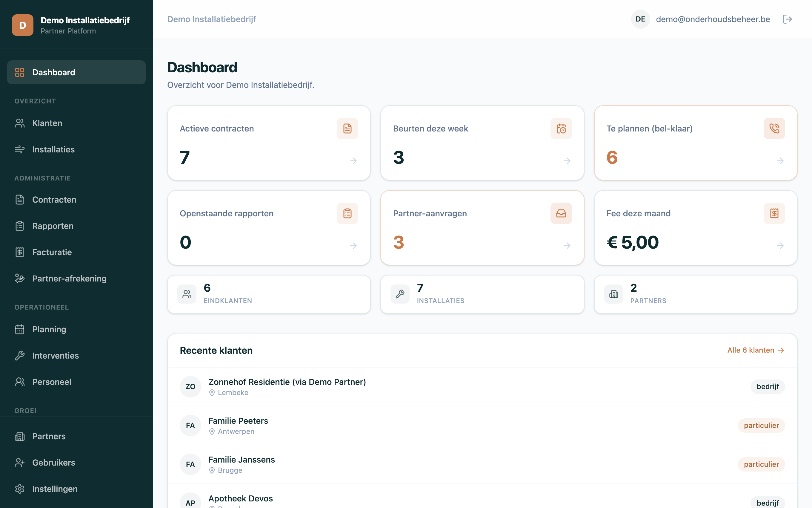812x508 pixels.
Task: Click the Partner-aanvragen inbox icon
Action: [561, 213]
